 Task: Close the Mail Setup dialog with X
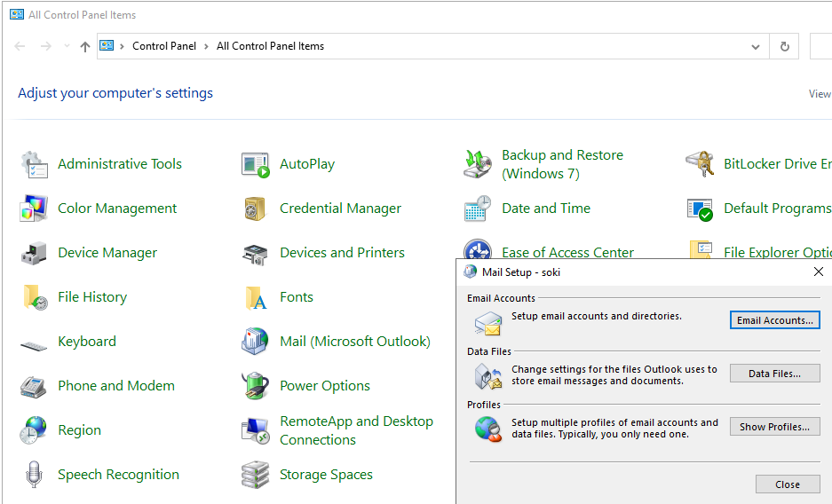[818, 272]
